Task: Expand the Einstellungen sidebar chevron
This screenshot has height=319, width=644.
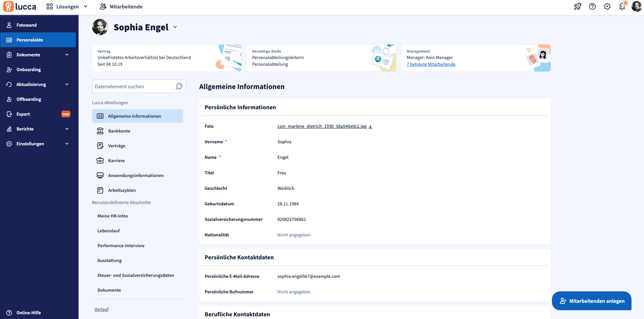Action: [x=67, y=144]
